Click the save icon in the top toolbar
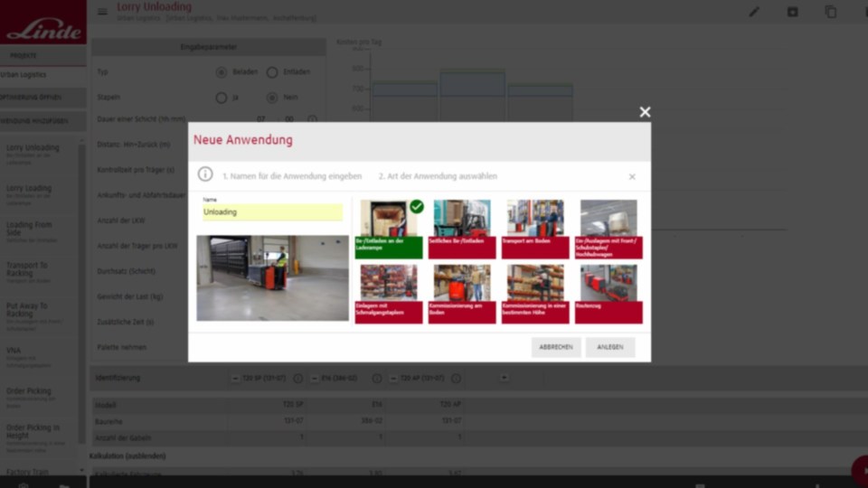Image resolution: width=868 pixels, height=488 pixels. point(793,12)
